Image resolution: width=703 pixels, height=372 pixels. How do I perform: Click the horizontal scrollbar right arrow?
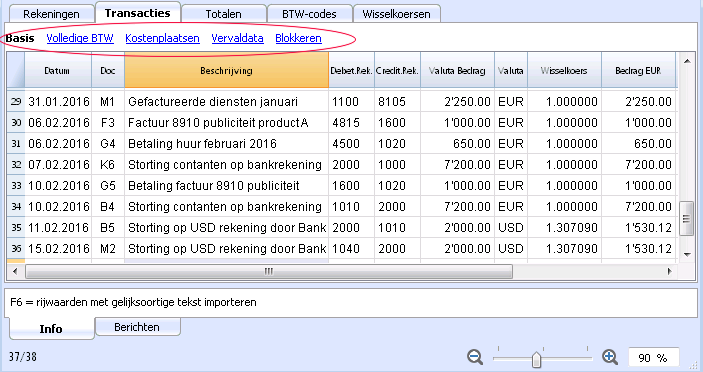[x=670, y=271]
